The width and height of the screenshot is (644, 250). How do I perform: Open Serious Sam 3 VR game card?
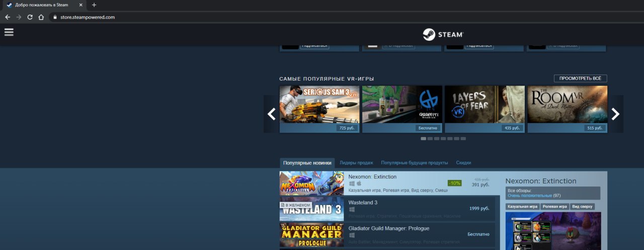tap(319, 109)
